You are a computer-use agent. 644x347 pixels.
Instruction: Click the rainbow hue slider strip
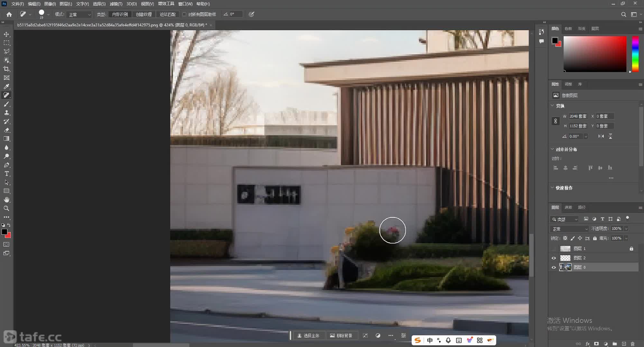(x=635, y=54)
